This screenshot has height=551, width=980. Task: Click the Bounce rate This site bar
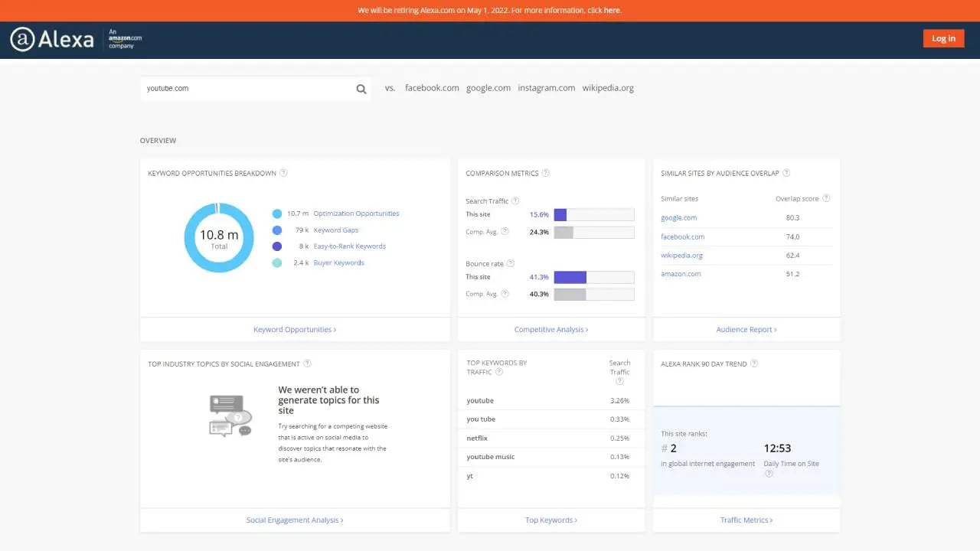(x=594, y=277)
